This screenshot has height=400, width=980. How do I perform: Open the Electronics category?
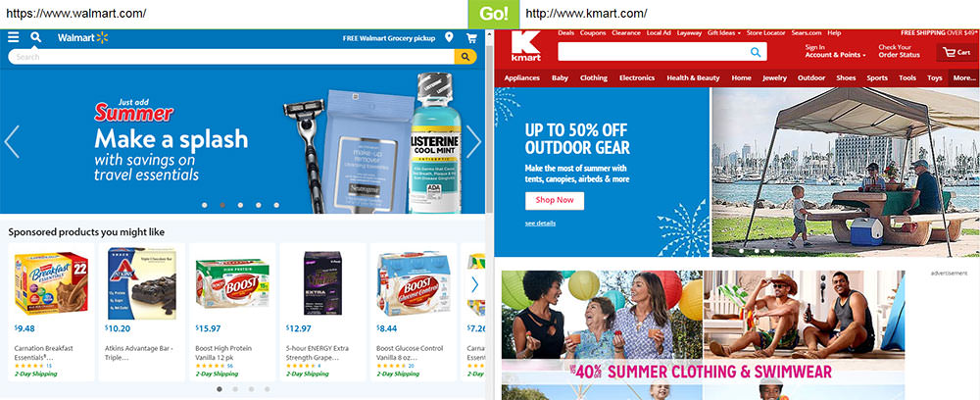pos(637,78)
